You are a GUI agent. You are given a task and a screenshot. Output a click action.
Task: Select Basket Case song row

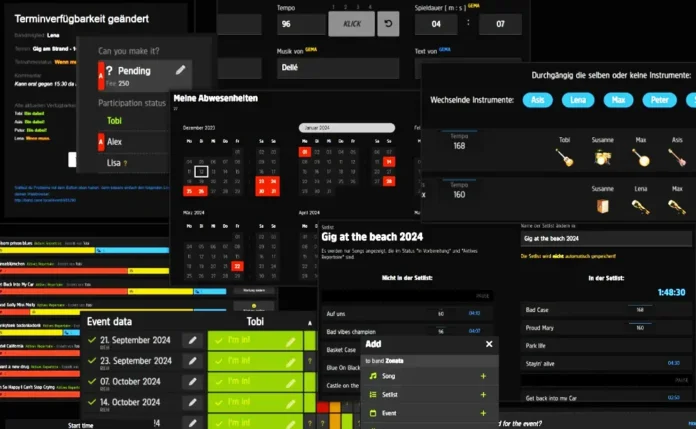point(341,350)
